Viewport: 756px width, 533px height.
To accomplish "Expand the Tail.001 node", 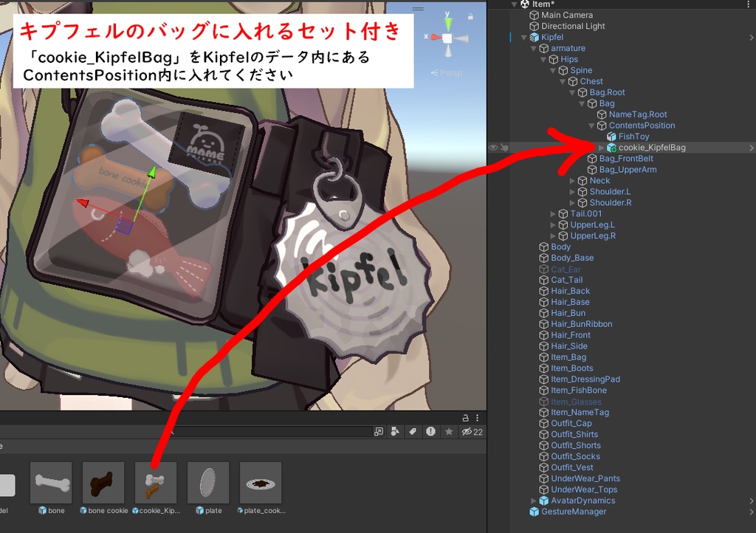I will click(552, 213).
